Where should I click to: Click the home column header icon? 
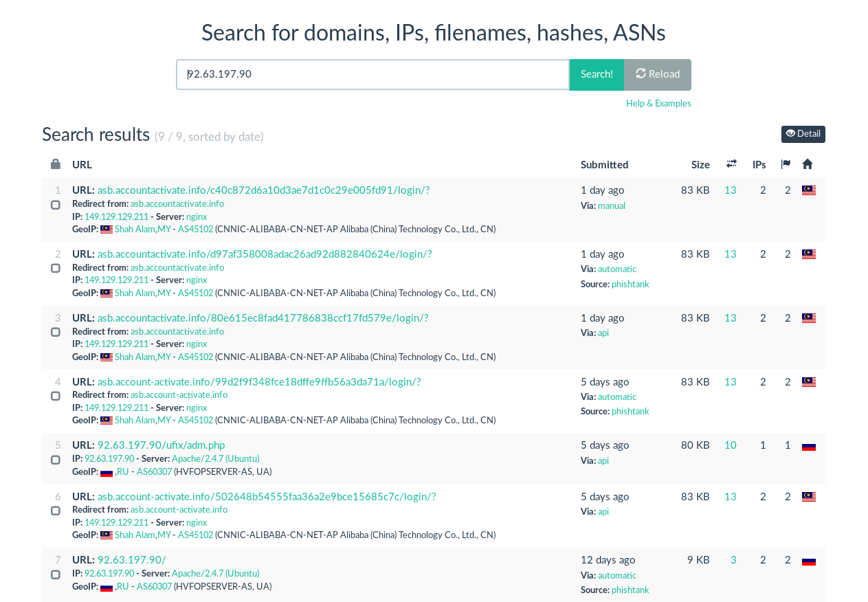[x=808, y=164]
